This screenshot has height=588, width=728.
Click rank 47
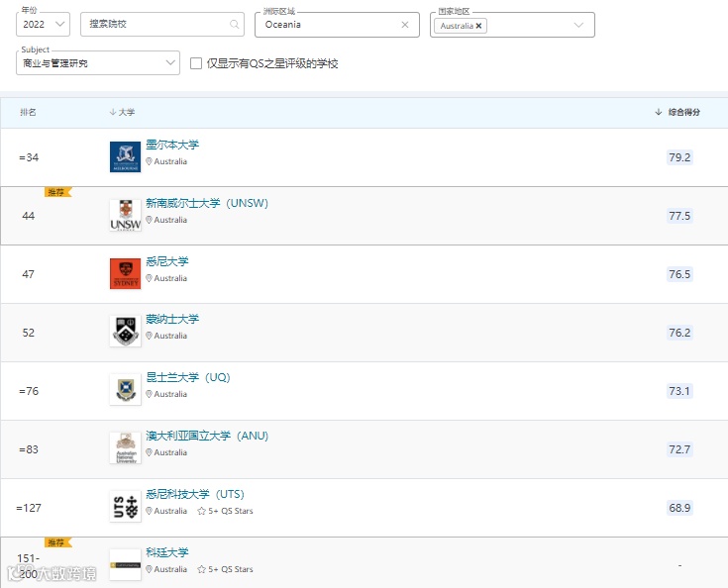29,275
